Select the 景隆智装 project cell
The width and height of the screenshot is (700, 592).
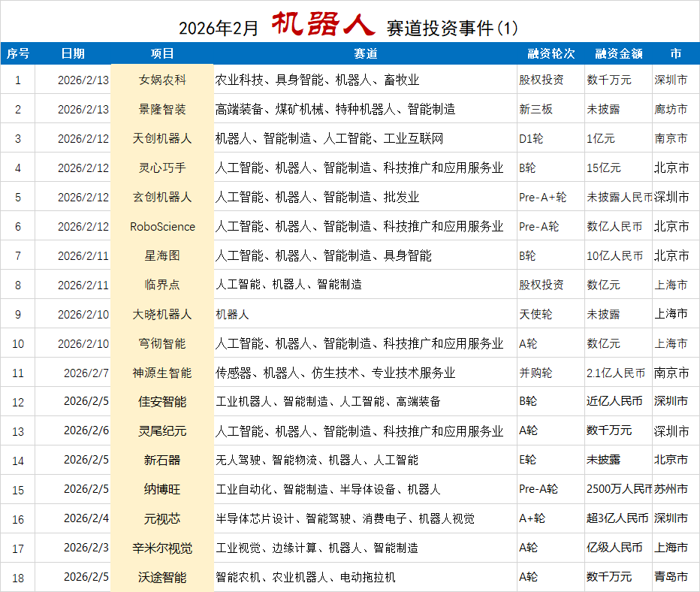click(x=162, y=110)
